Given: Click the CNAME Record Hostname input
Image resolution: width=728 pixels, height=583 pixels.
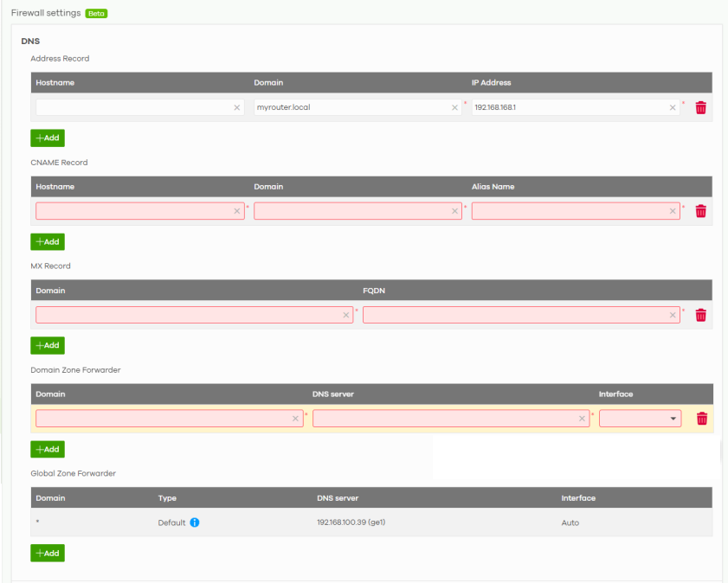Looking at the screenshot, I should [133, 212].
